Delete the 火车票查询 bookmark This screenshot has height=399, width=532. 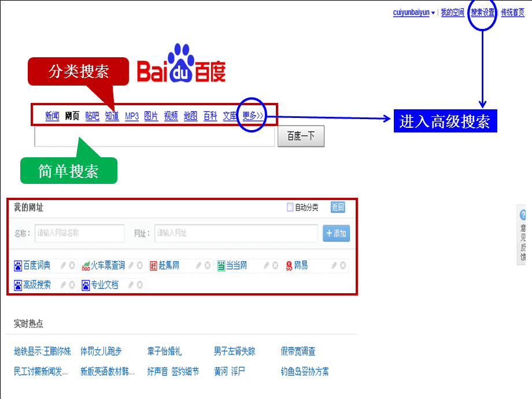140,265
